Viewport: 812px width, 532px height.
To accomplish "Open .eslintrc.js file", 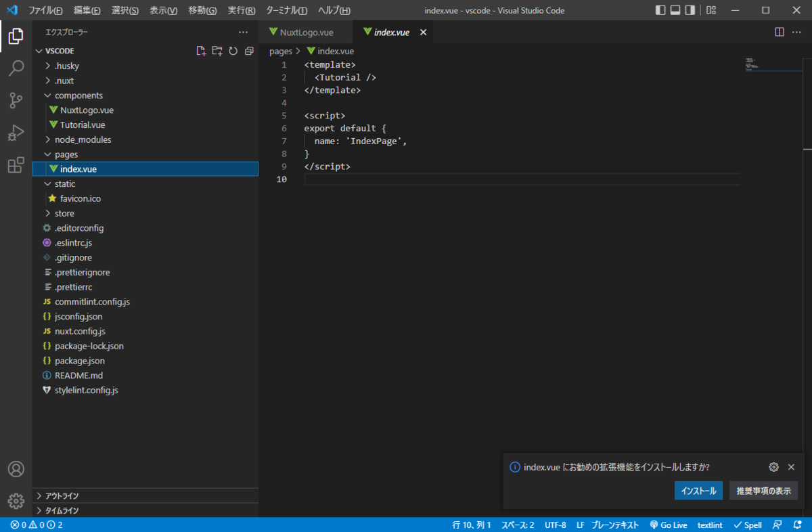I will tap(145, 242).
